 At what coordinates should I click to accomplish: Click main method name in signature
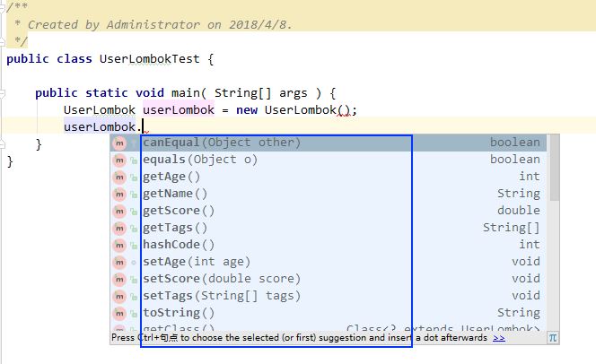(186, 93)
